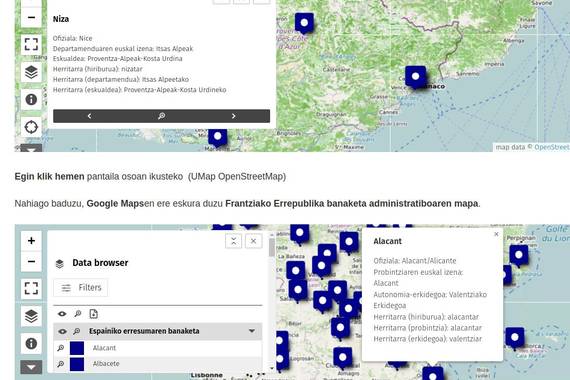Click the Alacant popup title

[388, 241]
